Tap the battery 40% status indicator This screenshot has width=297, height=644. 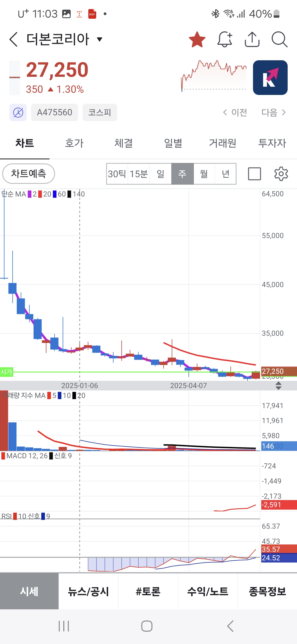click(264, 14)
